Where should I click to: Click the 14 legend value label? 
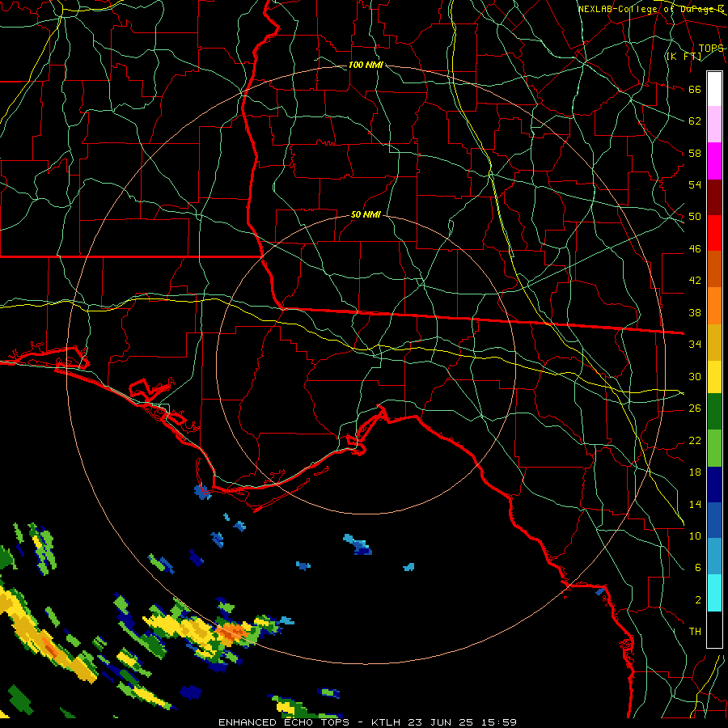[x=695, y=504]
